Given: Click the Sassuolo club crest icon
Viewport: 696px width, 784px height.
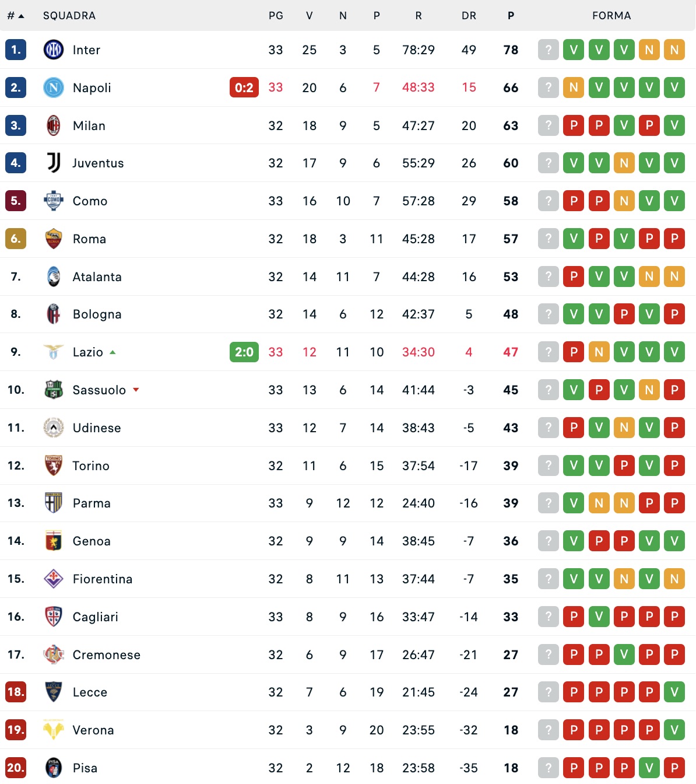Looking at the screenshot, I should pos(54,390).
